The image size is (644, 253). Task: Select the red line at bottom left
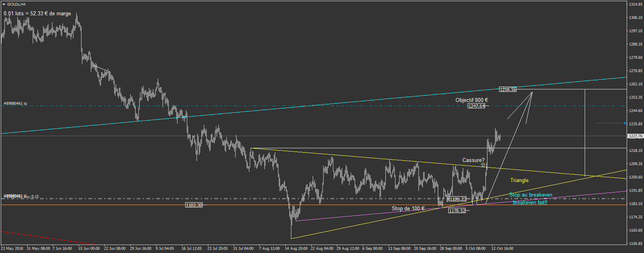[x=48, y=238]
